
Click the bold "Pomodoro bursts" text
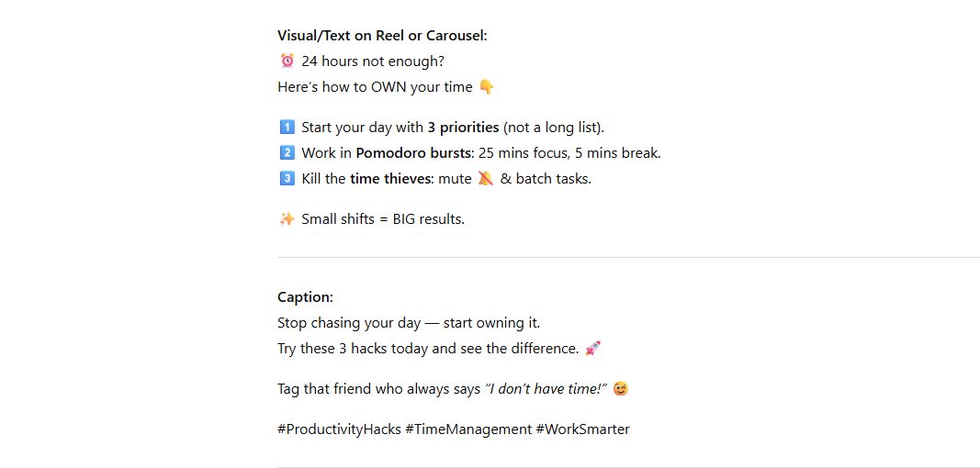[x=412, y=153]
